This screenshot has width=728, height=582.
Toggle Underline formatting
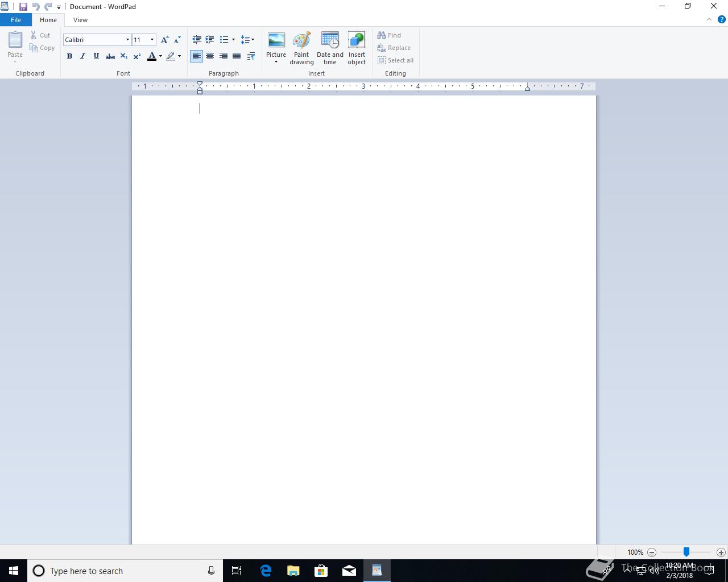(x=96, y=56)
